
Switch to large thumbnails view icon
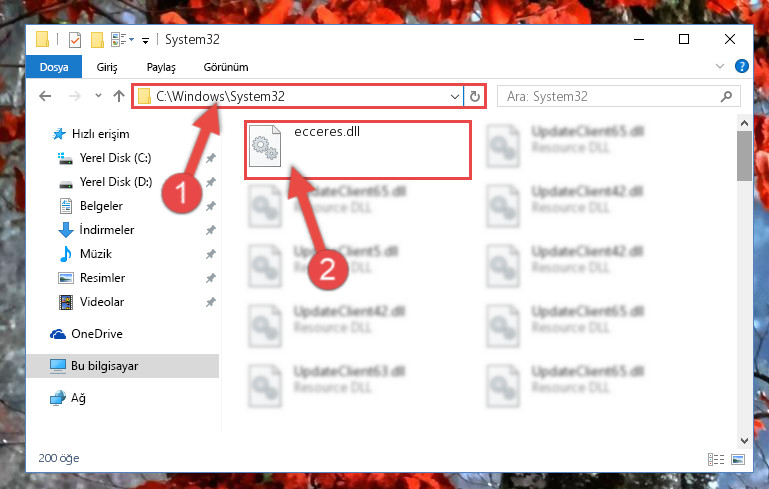(738, 460)
